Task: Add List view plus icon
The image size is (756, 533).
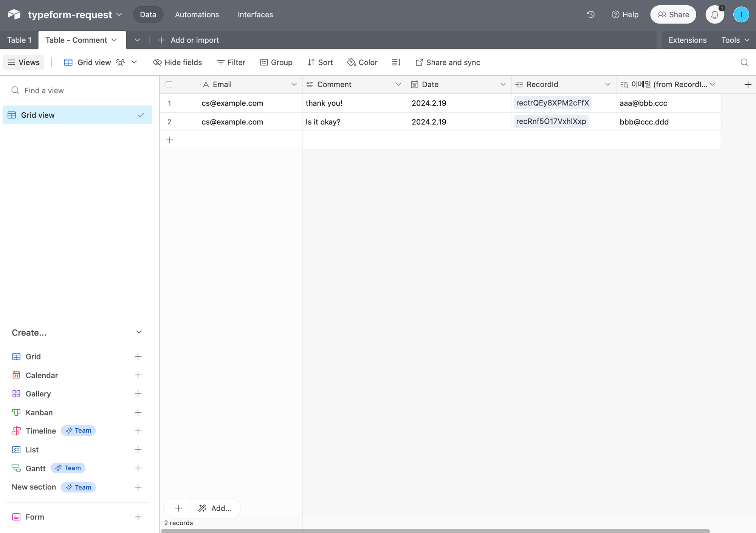Action: [138, 449]
